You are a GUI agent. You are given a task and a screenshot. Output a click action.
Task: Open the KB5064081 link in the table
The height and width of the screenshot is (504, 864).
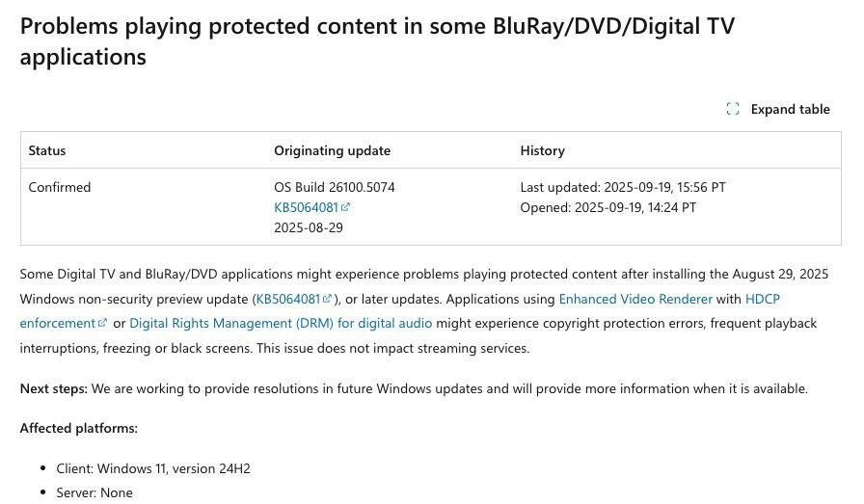click(x=306, y=207)
